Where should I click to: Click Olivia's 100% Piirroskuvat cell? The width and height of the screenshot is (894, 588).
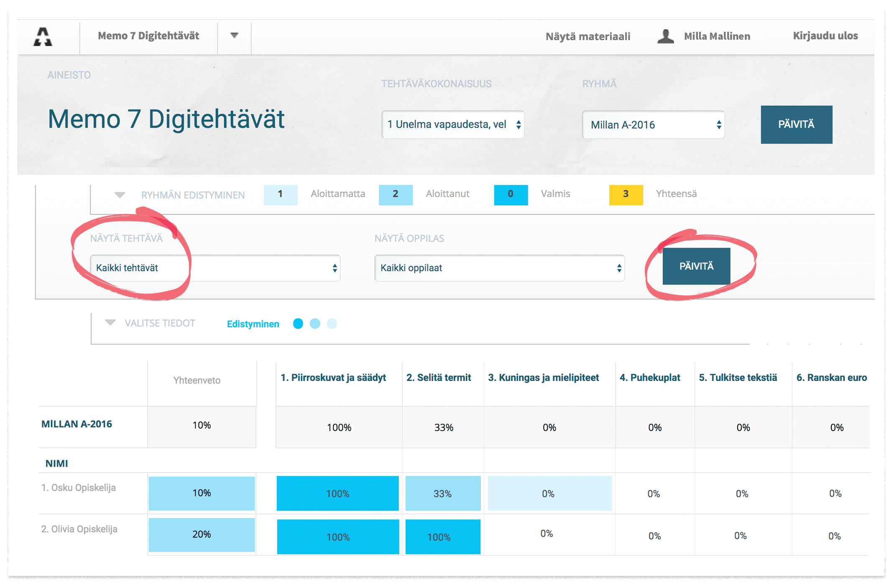click(338, 537)
